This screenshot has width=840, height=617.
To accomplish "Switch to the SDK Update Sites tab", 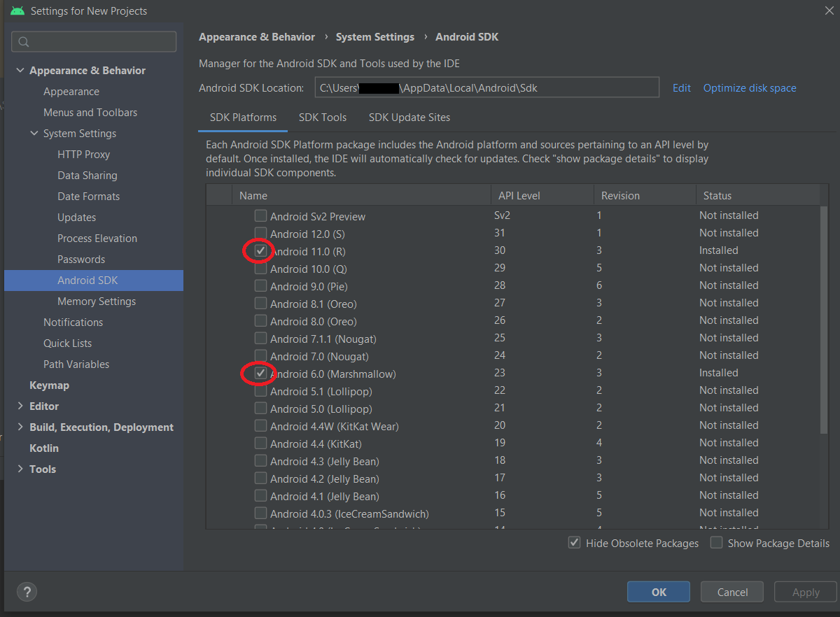I will [409, 118].
